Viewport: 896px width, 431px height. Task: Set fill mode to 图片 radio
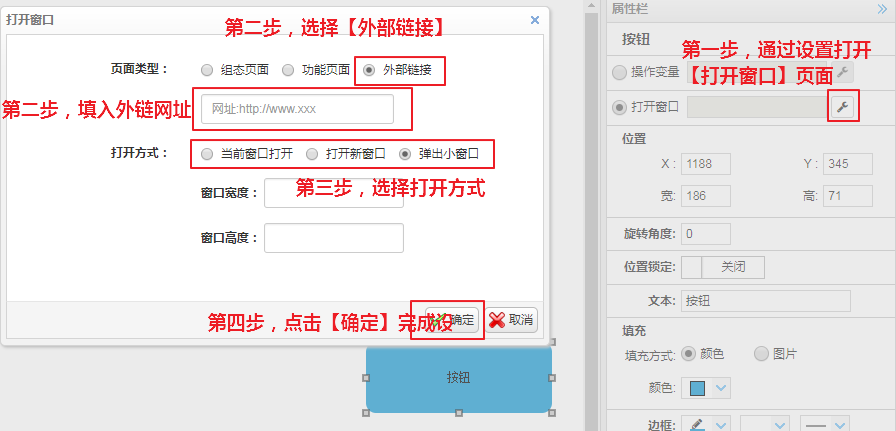(761, 354)
